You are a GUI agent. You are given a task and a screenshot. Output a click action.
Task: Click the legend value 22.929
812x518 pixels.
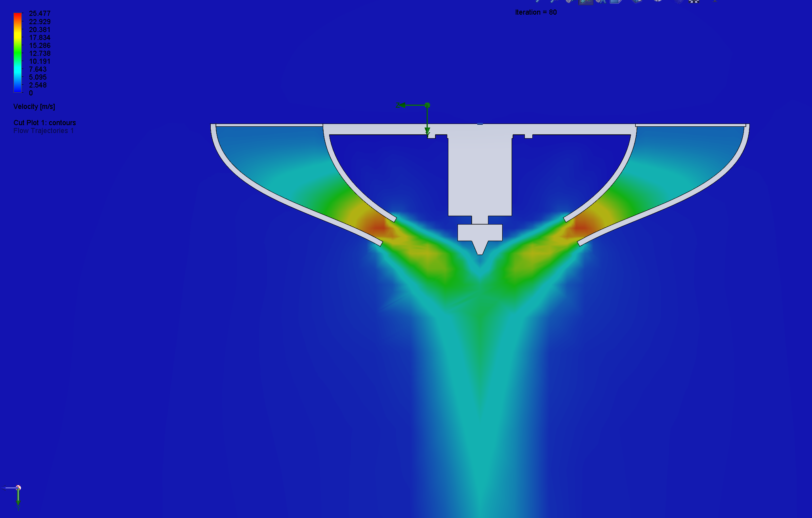point(40,22)
